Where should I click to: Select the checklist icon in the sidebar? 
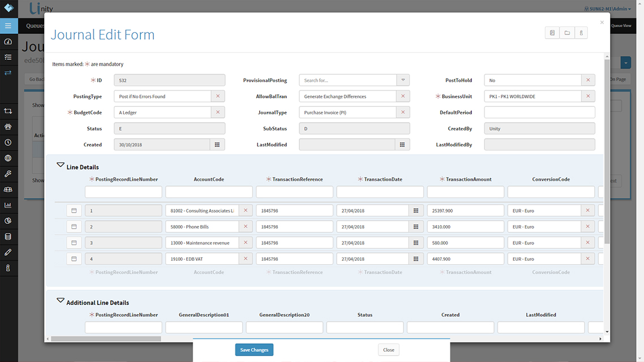point(8,57)
